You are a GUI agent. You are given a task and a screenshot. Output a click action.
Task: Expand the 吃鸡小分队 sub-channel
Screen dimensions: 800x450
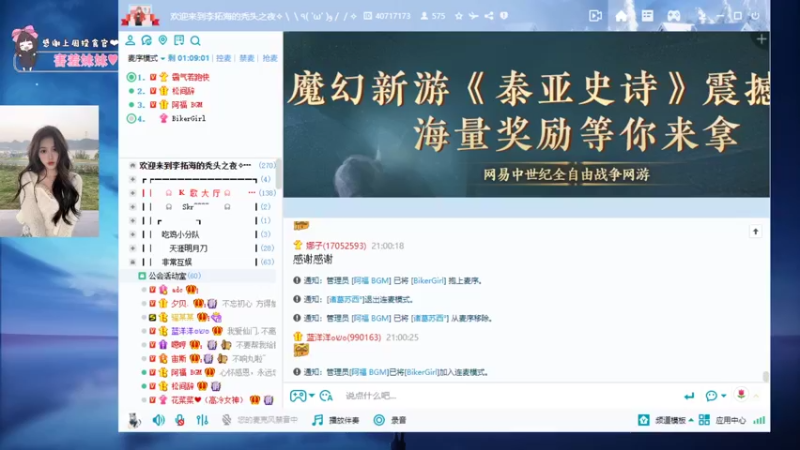[133, 234]
